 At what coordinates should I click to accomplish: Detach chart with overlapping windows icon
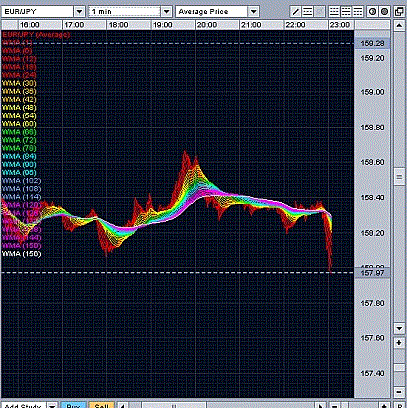click(399, 12)
